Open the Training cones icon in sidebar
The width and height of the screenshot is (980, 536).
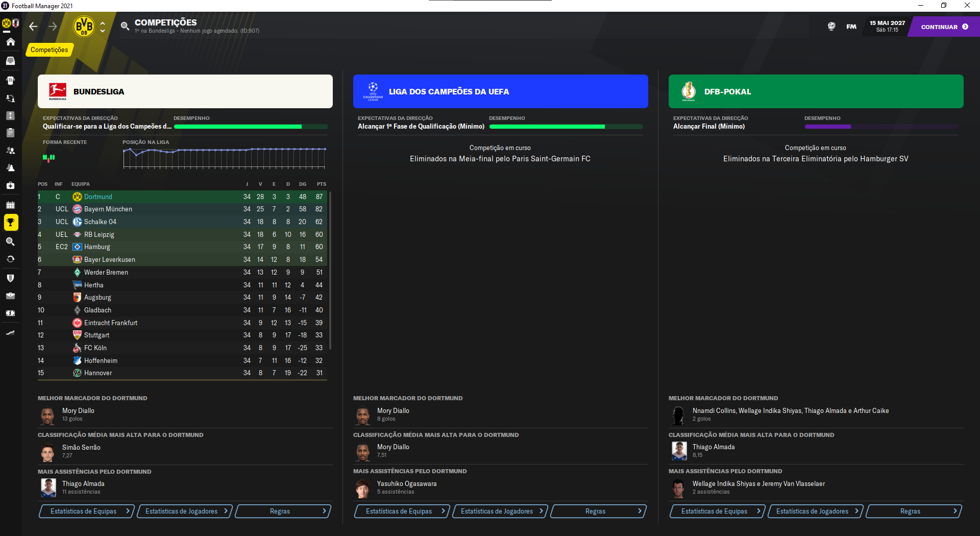10,168
